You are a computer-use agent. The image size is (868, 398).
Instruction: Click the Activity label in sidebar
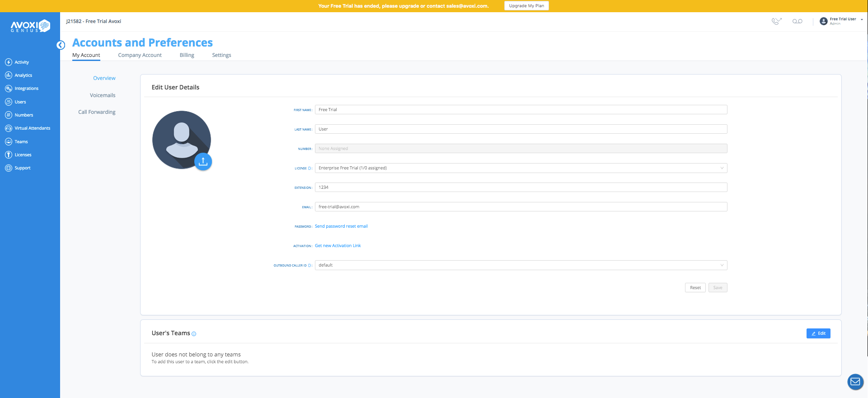[x=22, y=62]
